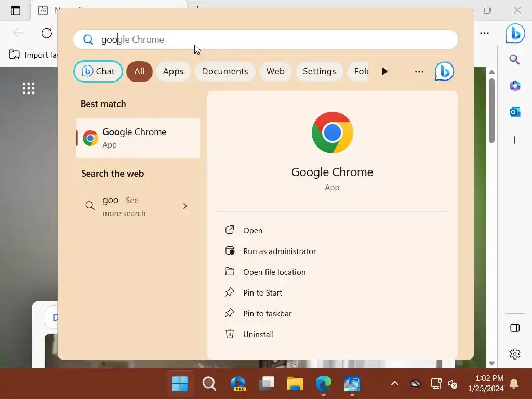The image size is (532, 399).
Task: Click scrollbar down arrow in Edge
Action: [491, 363]
